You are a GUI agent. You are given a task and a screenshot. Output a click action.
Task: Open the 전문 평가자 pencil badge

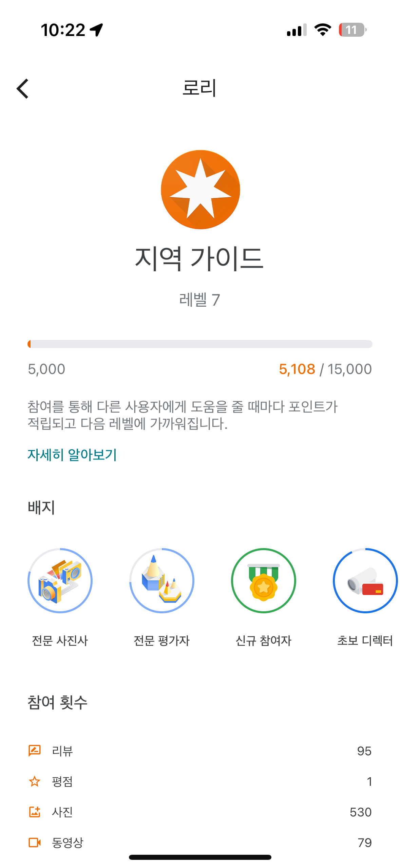[162, 580]
